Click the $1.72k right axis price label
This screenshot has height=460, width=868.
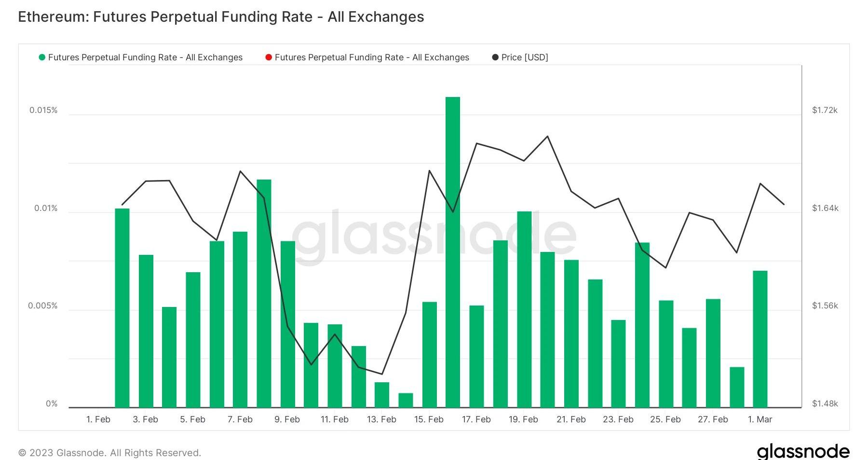[x=825, y=110]
